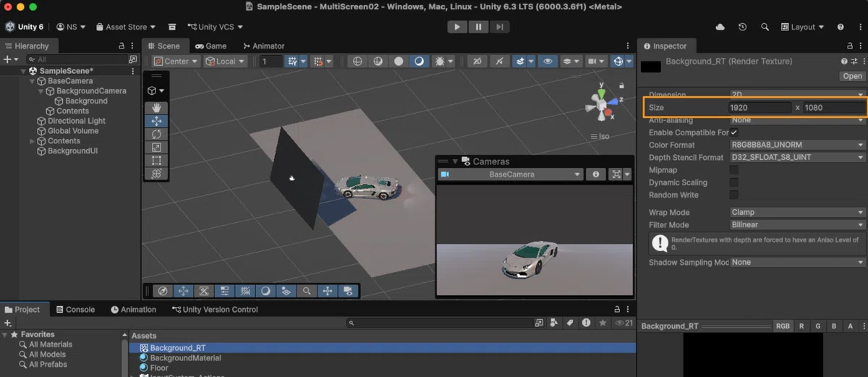Expand the Contents object below Global Volume
Viewport: 868px width, 377px height.
(x=32, y=141)
